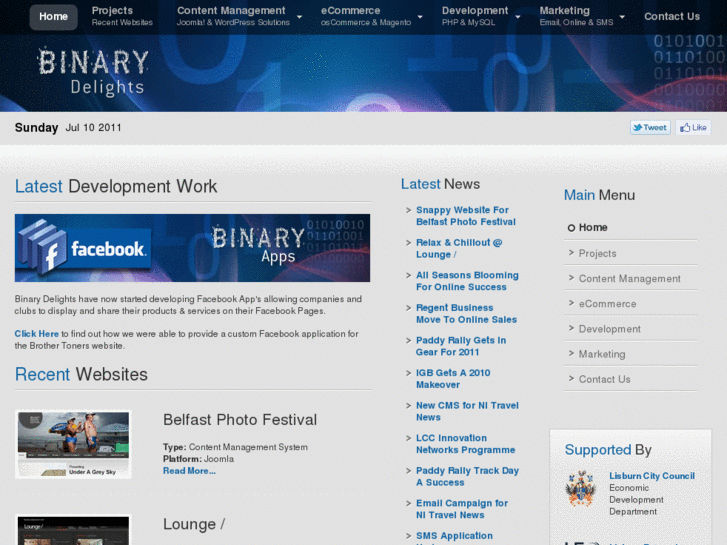Image resolution: width=727 pixels, height=545 pixels.
Task: Open LCC Innovation Networks Programme news
Action: click(466, 444)
